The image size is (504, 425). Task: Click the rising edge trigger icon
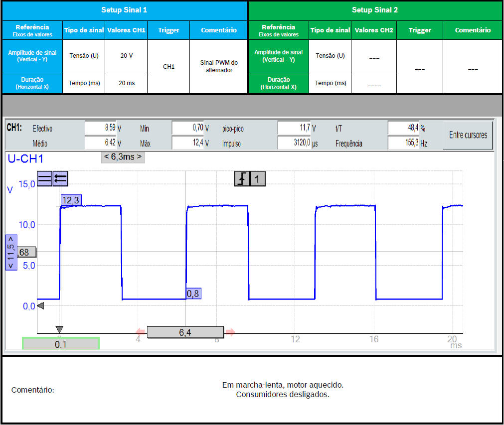[242, 179]
